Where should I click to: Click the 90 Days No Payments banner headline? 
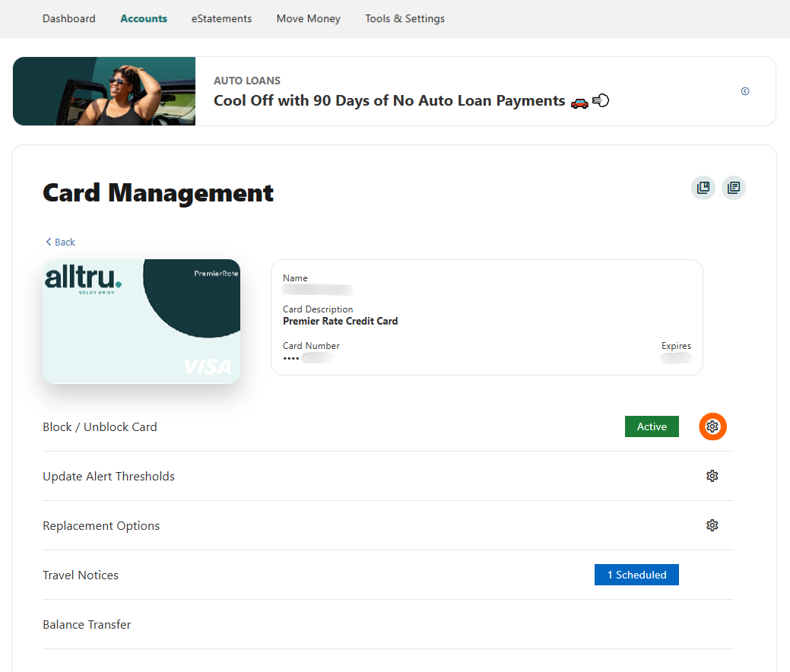point(388,100)
